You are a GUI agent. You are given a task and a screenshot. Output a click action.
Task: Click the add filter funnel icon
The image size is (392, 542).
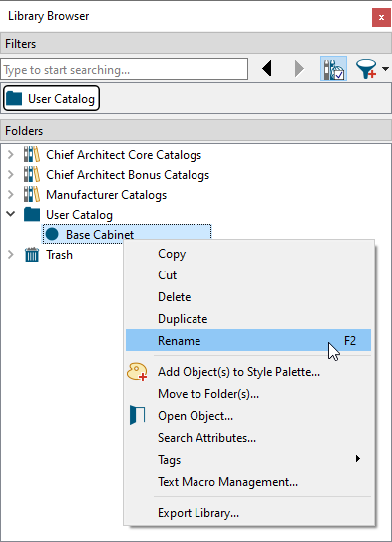366,69
